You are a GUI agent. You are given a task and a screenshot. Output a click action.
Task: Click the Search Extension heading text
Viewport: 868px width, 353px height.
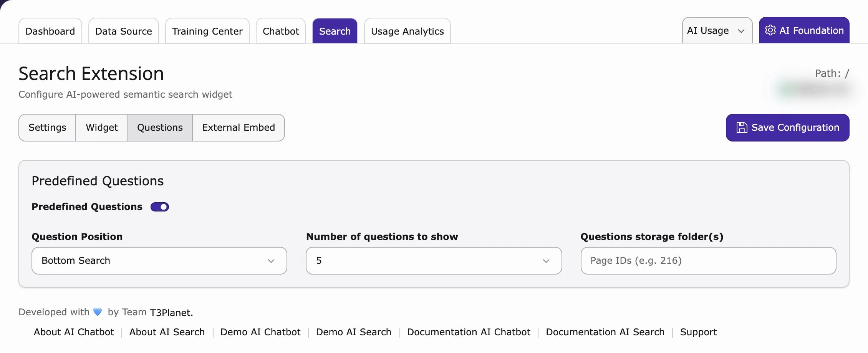point(91,73)
